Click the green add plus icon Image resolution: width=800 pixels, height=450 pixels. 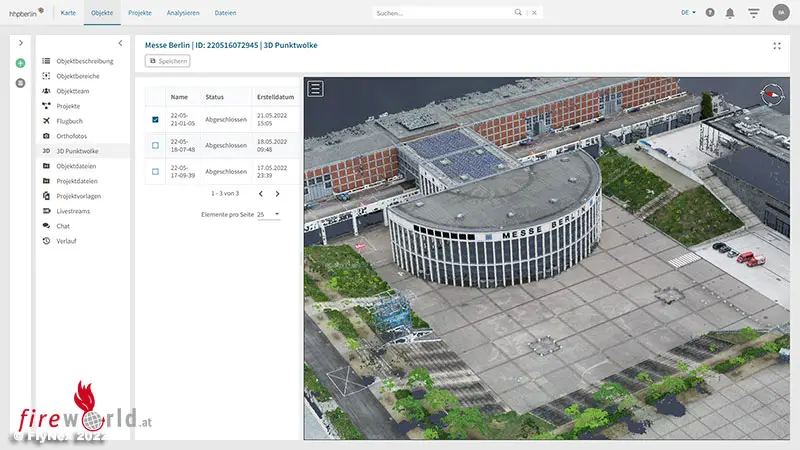pos(20,63)
